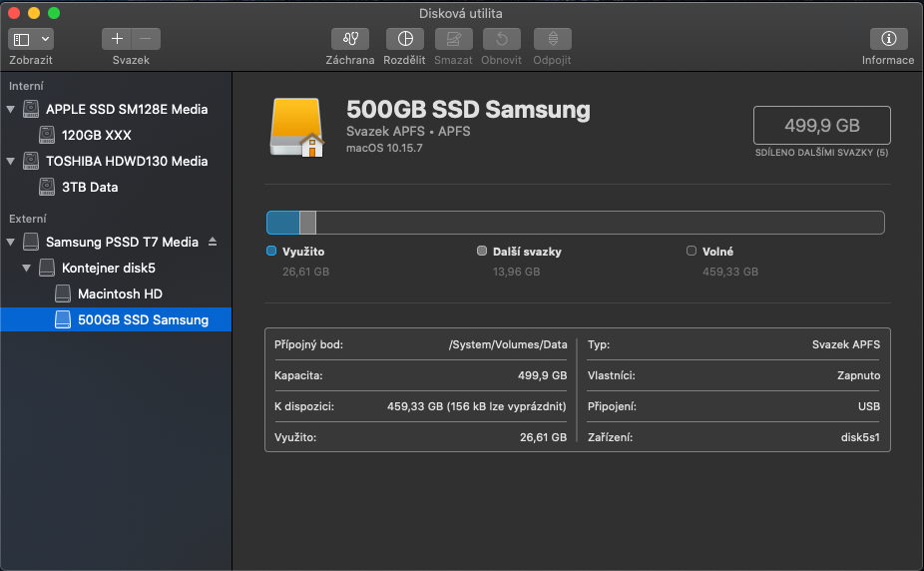The height and width of the screenshot is (571, 924).
Task: Eject Samsung PSSD T7 Media
Action: [212, 243]
